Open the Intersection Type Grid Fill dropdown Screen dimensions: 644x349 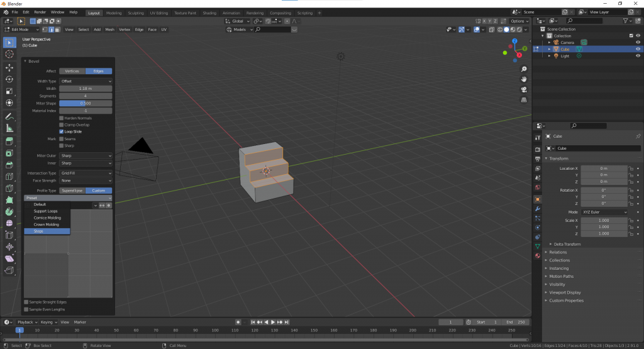tap(86, 174)
